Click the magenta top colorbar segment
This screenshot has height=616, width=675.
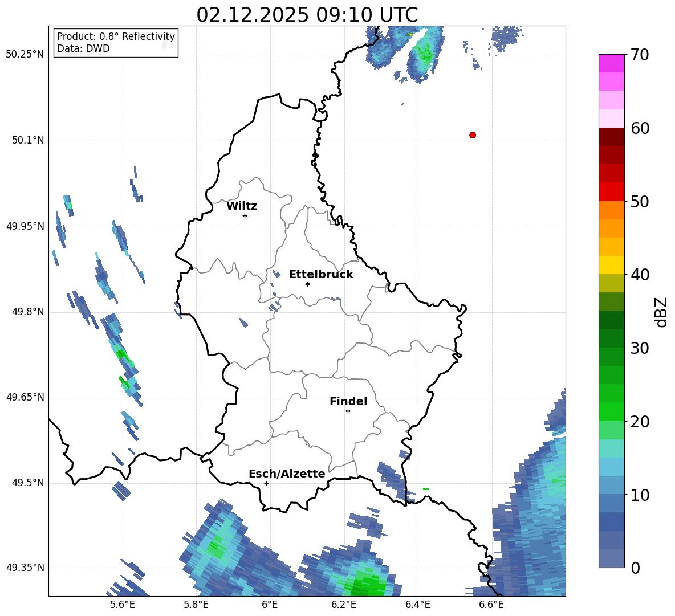611,64
